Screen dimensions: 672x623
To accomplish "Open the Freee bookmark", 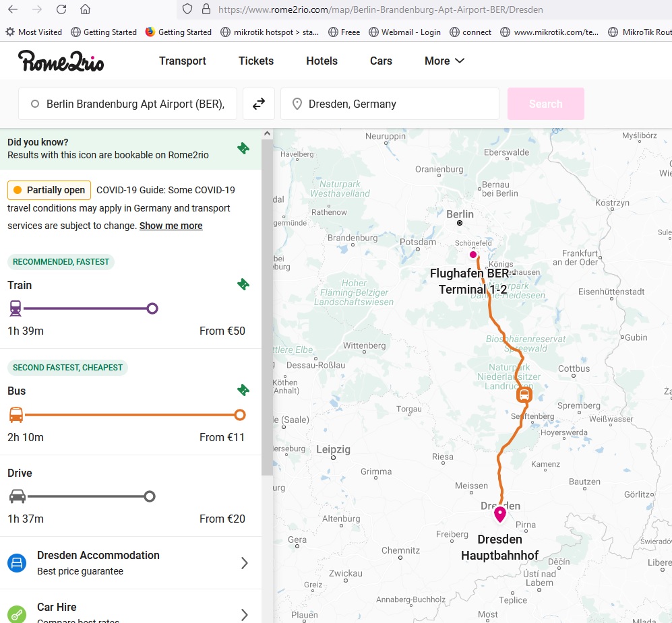I will (x=344, y=32).
